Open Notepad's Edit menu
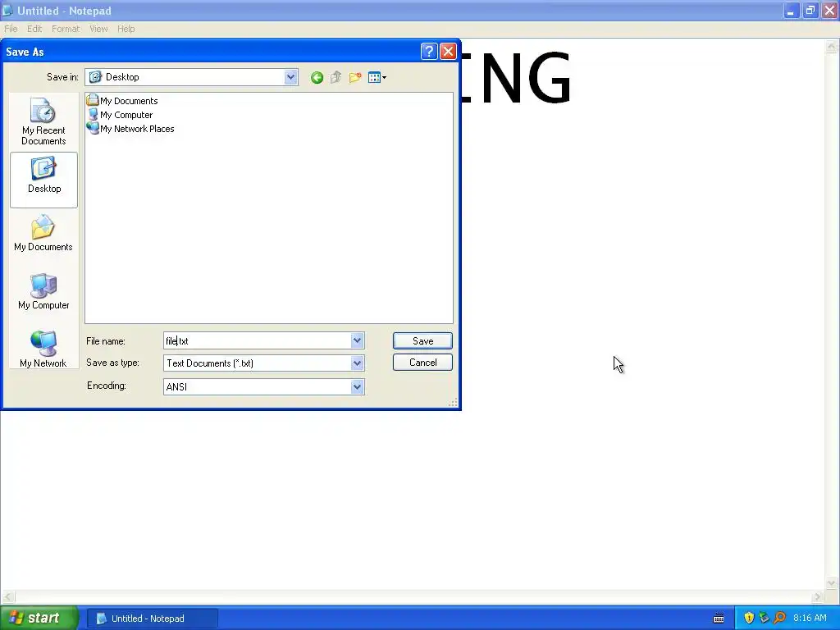840x630 pixels. coord(34,29)
